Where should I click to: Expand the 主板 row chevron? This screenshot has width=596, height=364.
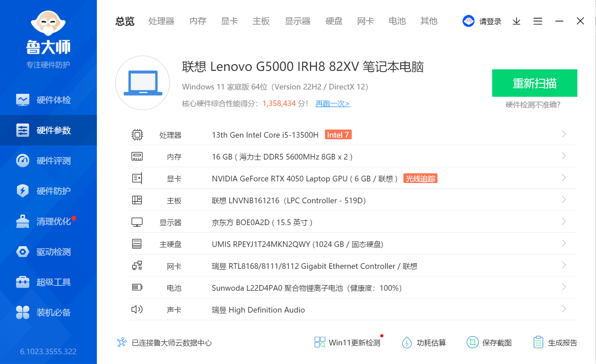pyautogui.click(x=564, y=200)
